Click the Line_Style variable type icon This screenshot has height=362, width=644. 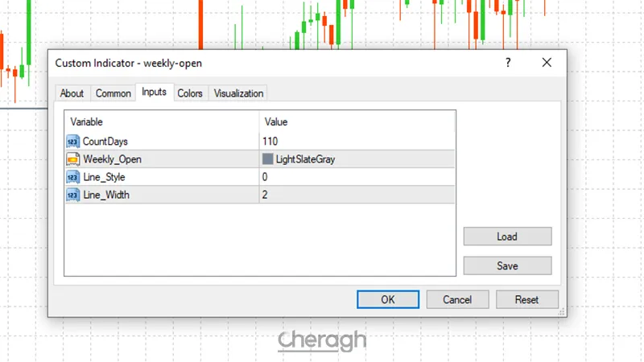pos(73,177)
